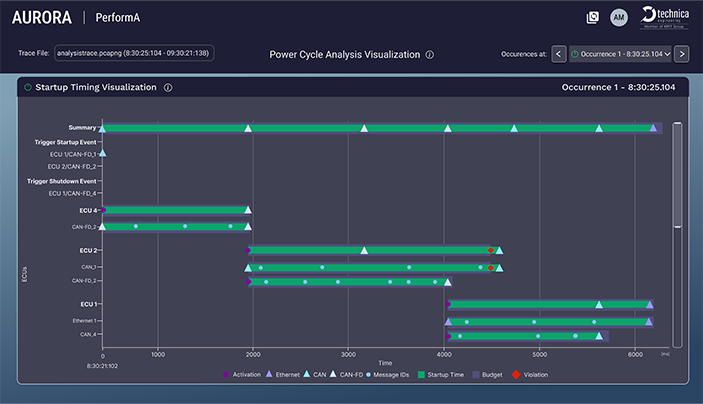
Task: Click the copy/duplicate icon in header
Action: (x=593, y=17)
